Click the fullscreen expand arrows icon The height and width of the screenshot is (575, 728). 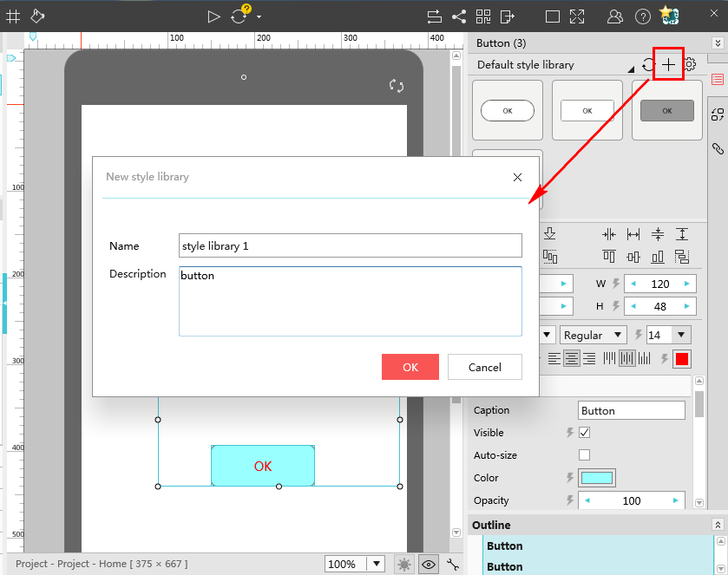coord(577,17)
